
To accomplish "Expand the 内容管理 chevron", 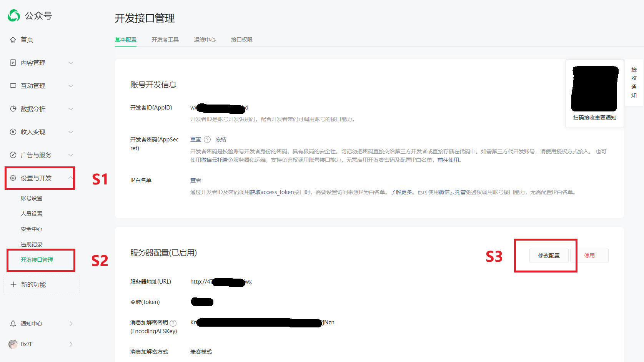I will 71,63.
